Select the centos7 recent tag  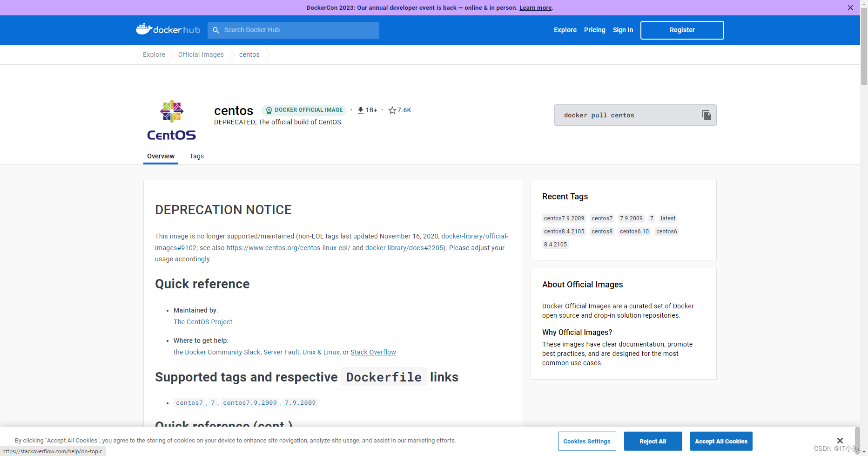[x=602, y=218]
